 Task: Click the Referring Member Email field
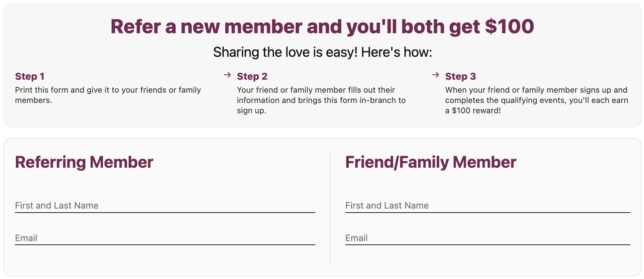coord(165,238)
